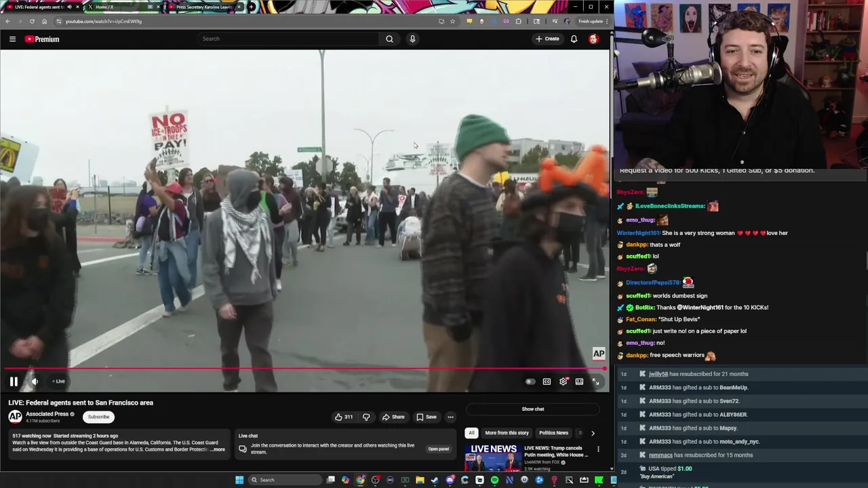Click dankpp's "thats a wolf" message
This screenshot has height=488, width=868.
point(665,245)
